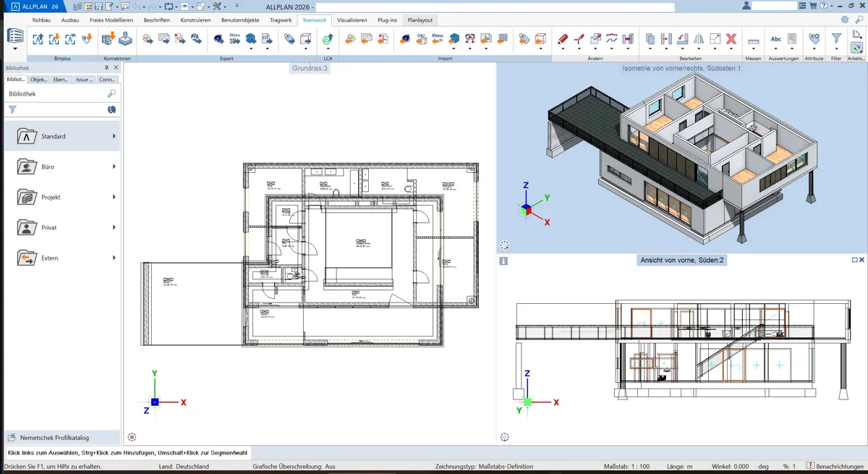Image resolution: width=868 pixels, height=474 pixels.
Task: Click the info icon in front view
Action: click(503, 261)
